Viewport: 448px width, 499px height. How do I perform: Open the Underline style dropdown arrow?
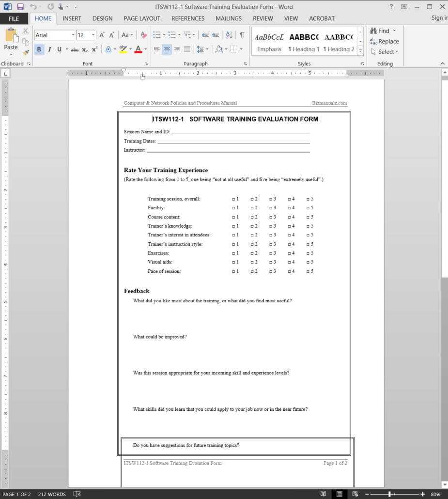point(66,49)
